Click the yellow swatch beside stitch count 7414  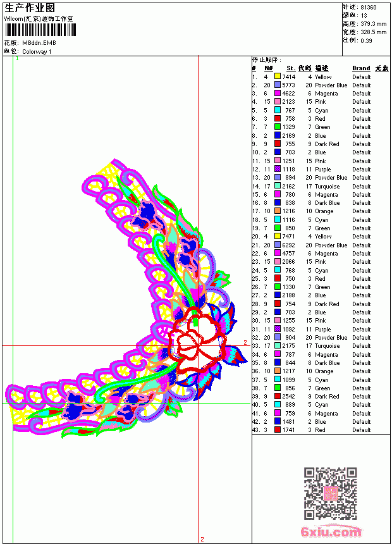click(x=278, y=77)
